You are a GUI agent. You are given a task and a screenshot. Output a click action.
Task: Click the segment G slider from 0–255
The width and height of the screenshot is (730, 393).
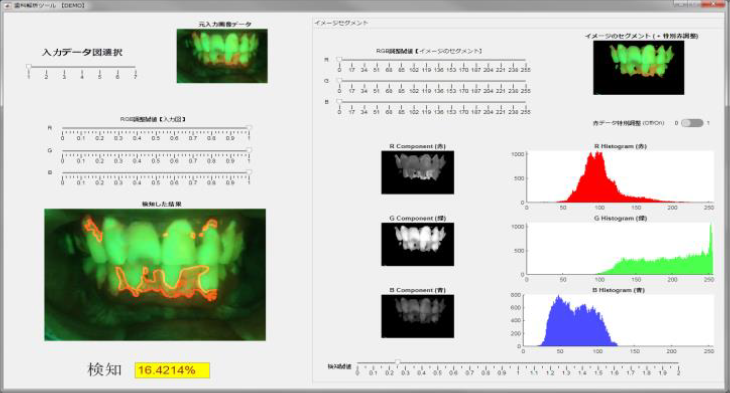432,81
